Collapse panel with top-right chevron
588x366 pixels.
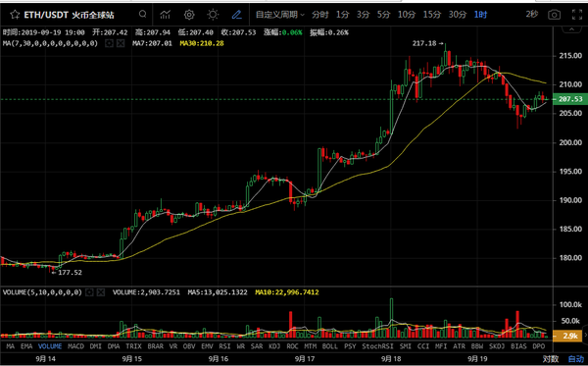[571, 29]
